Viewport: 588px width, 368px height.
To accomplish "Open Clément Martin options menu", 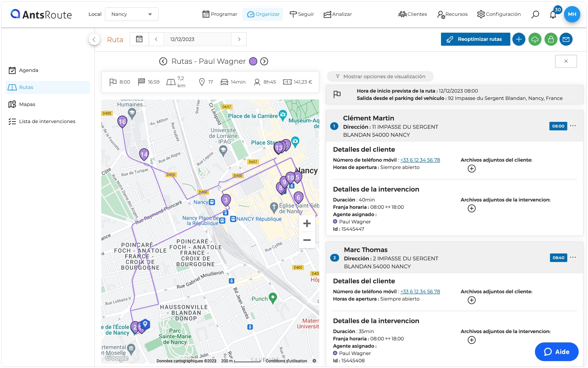I will pyautogui.click(x=573, y=126).
